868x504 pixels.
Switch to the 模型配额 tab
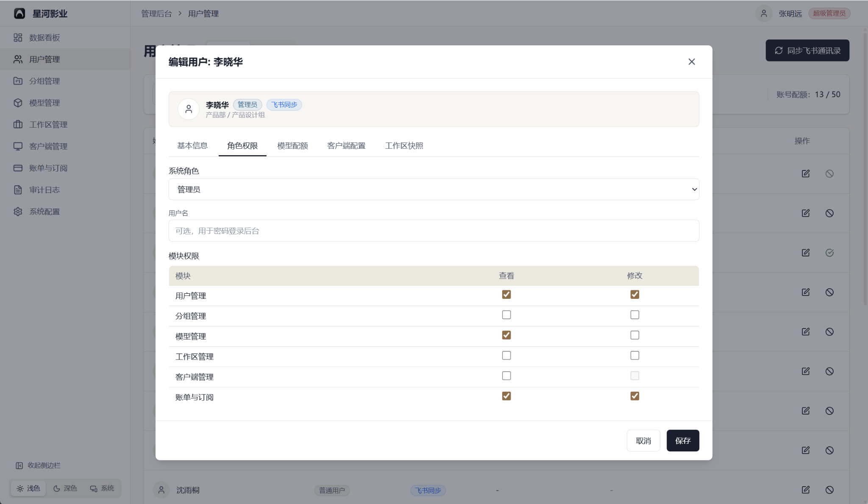tap(292, 146)
